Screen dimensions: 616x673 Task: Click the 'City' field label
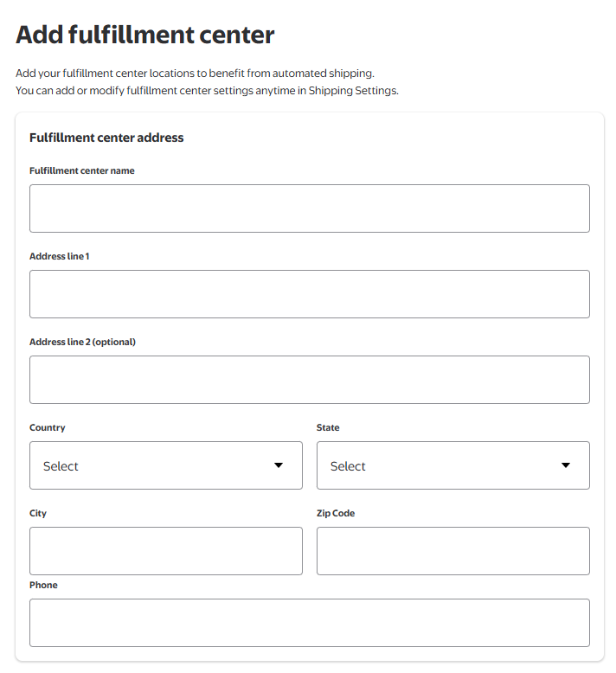pyautogui.click(x=38, y=513)
